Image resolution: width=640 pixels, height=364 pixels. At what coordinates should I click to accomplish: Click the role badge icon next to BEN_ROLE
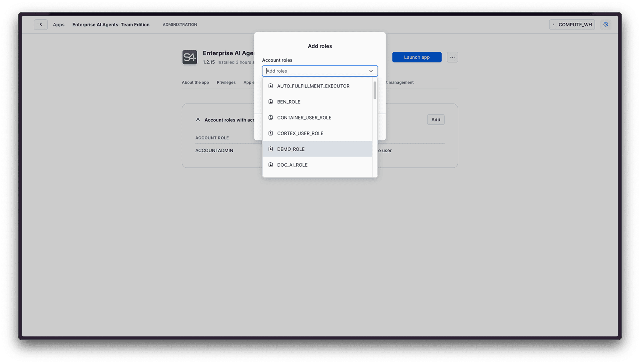(x=270, y=101)
